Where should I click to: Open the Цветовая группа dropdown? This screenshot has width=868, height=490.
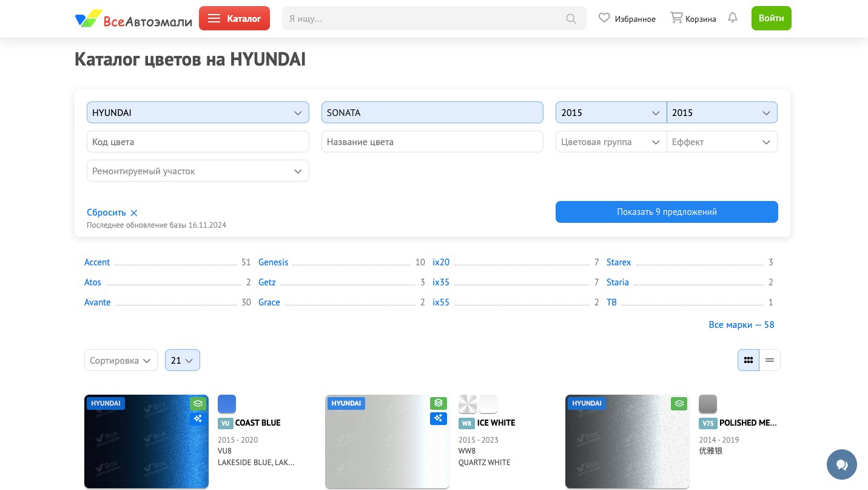611,141
